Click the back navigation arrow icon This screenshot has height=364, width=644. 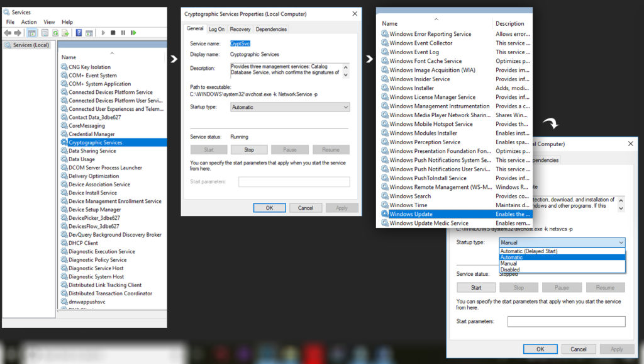pos(8,32)
